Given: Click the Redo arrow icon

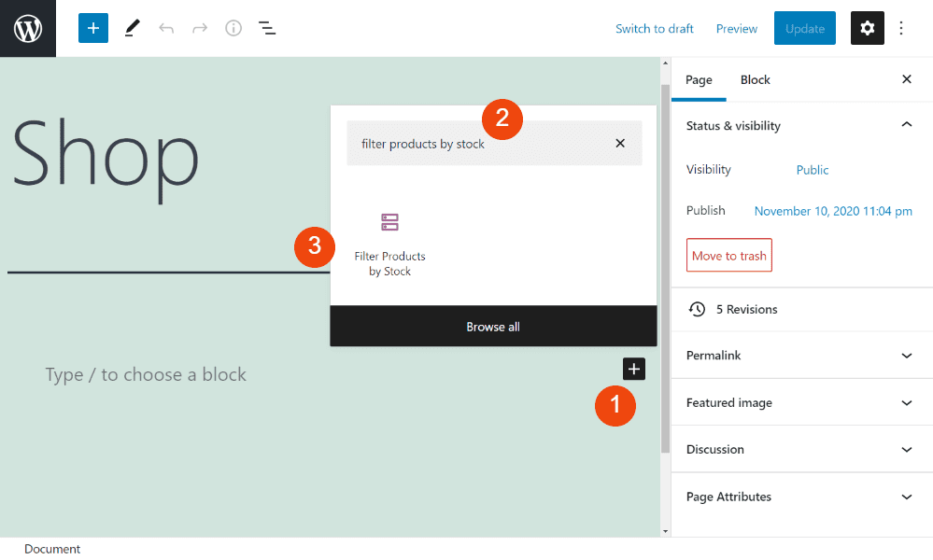Looking at the screenshot, I should 199,28.
